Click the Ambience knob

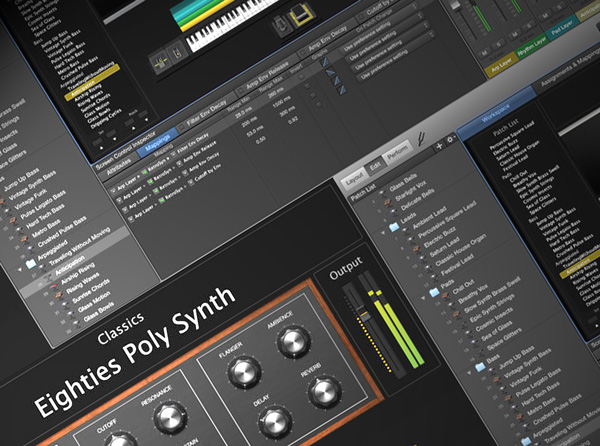tap(293, 341)
